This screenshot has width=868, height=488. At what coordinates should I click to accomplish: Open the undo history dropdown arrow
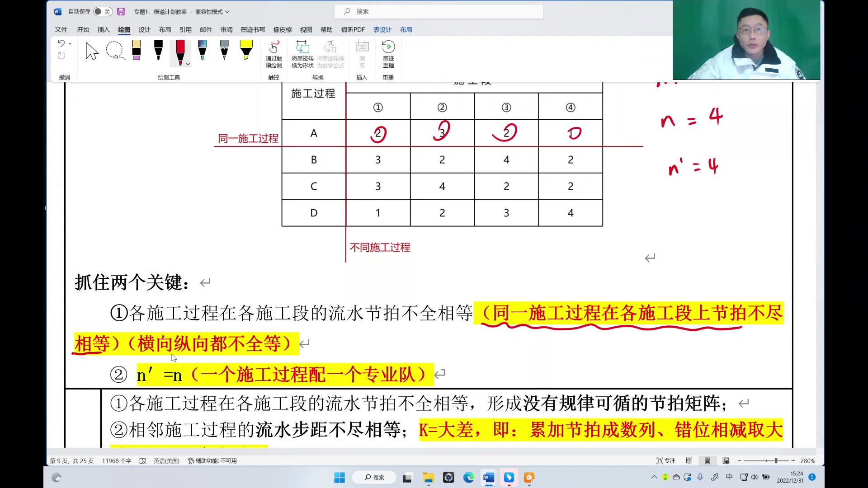[x=70, y=43]
